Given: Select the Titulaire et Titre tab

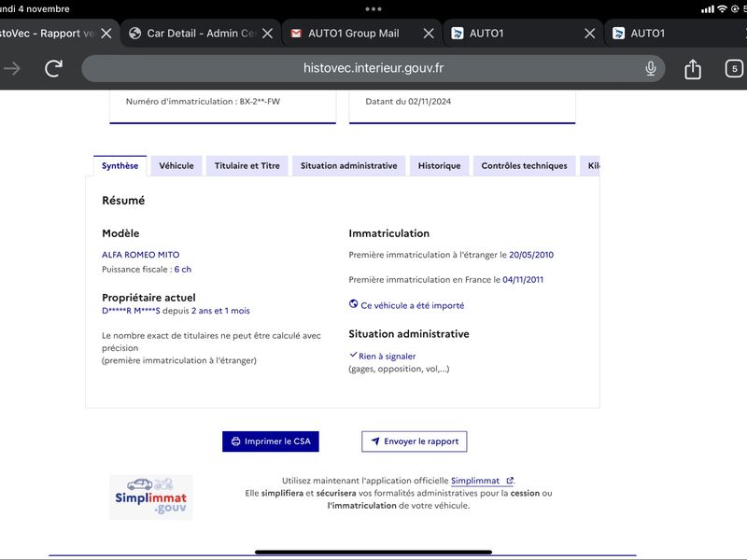Looking at the screenshot, I should [x=247, y=166].
